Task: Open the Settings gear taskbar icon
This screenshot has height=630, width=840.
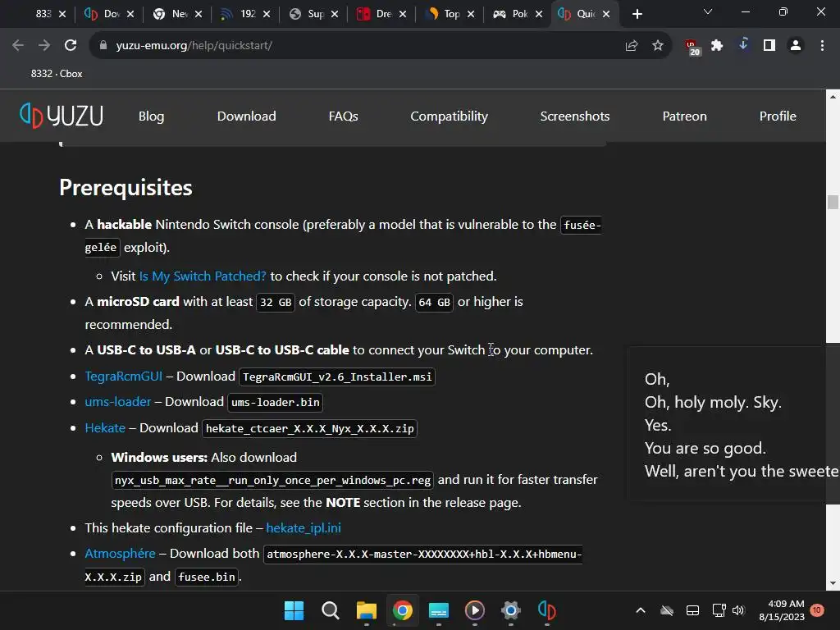Action: click(510, 610)
